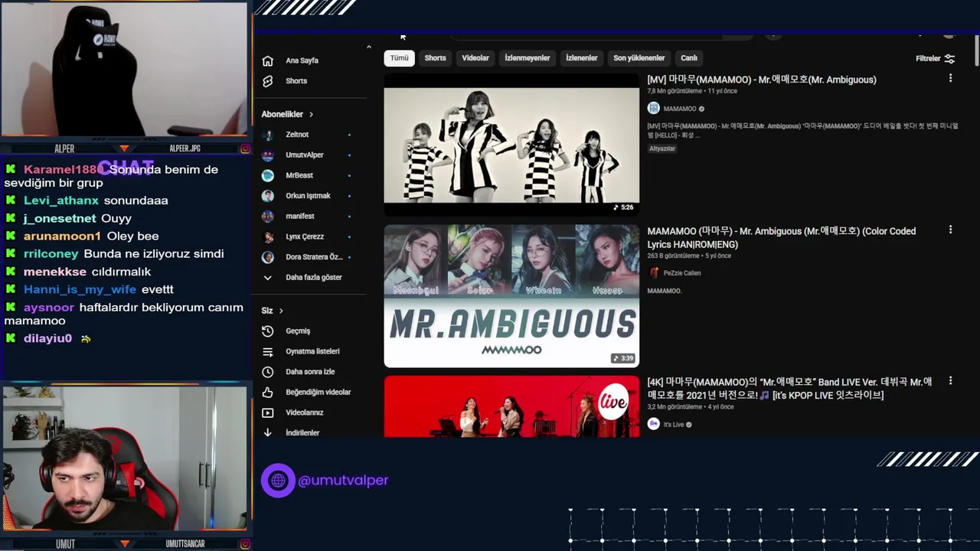
Task: Open options menu for Band LIVE Ver. video
Action: [950, 380]
